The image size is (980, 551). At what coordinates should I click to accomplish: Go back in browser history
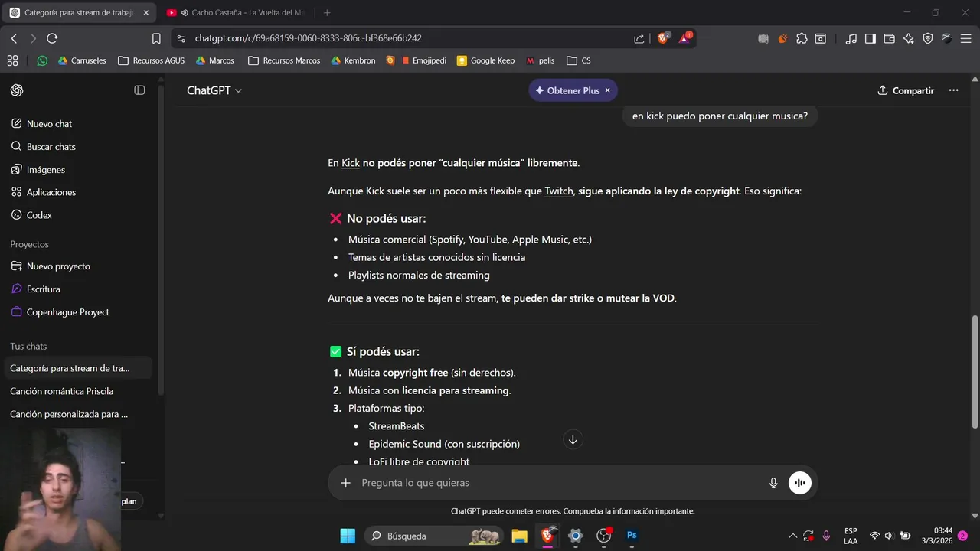click(x=14, y=38)
